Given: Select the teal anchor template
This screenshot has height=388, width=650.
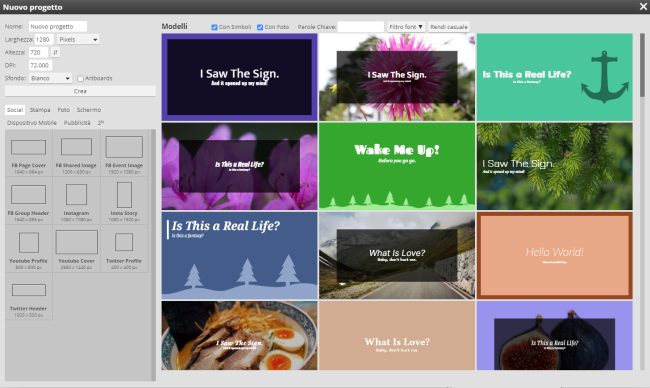Looking at the screenshot, I should (555, 77).
